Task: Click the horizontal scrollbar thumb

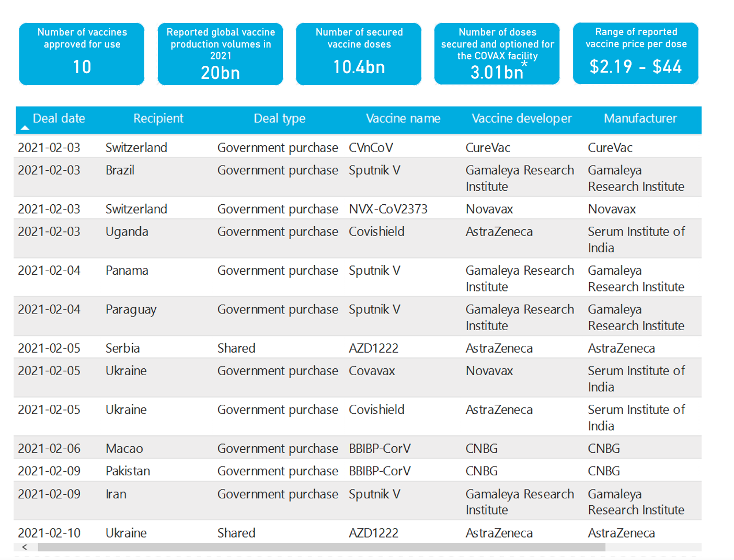Action: (321, 547)
